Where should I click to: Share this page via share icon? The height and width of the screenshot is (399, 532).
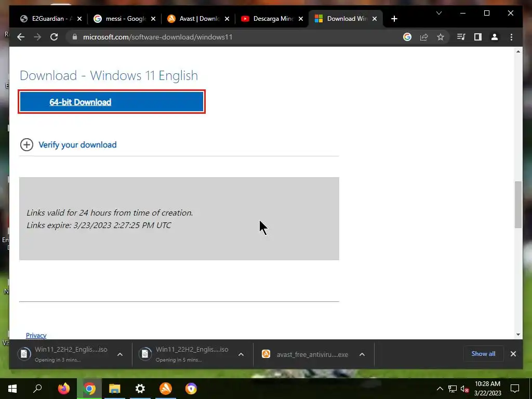(424, 37)
